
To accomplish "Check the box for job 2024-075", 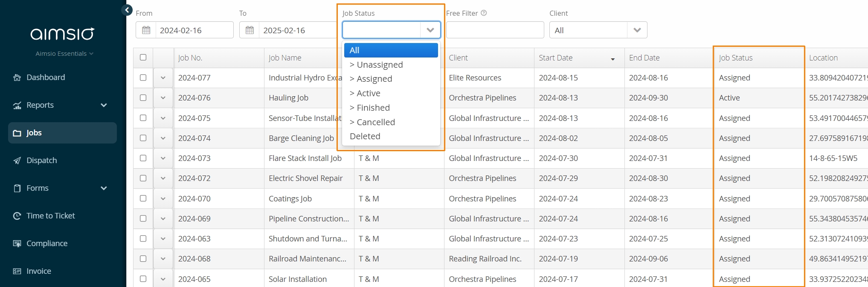I will (143, 118).
